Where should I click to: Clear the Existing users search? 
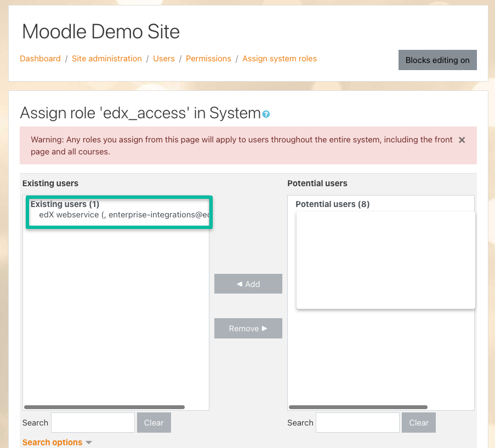coord(153,423)
